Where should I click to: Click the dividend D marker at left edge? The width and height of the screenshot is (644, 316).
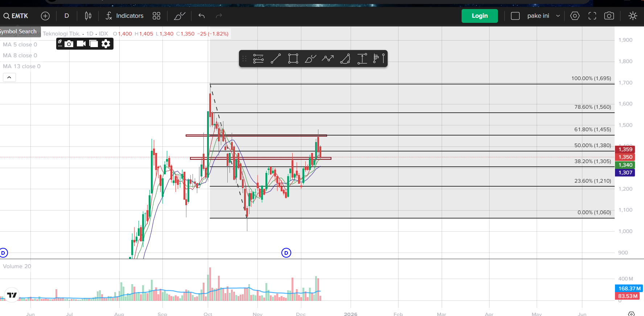pyautogui.click(x=3, y=253)
